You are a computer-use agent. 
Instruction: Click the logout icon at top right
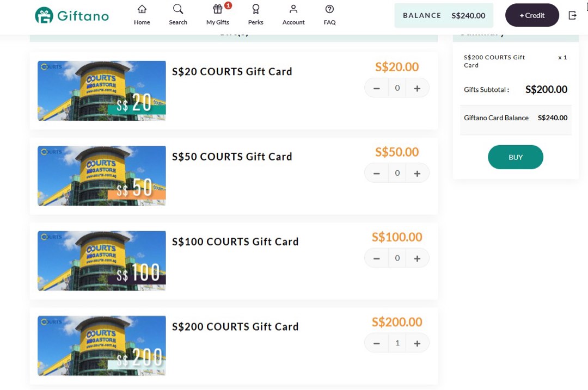(573, 16)
